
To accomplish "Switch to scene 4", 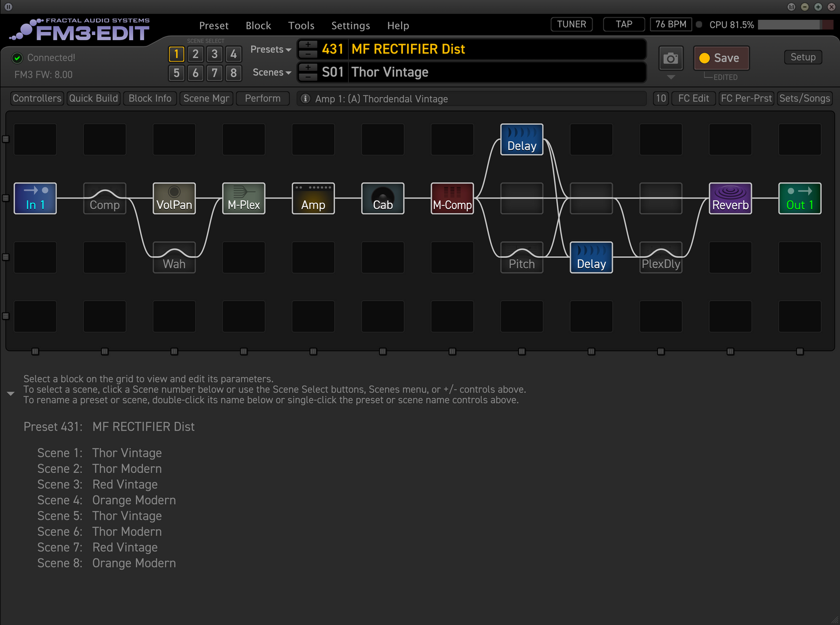I will [234, 54].
